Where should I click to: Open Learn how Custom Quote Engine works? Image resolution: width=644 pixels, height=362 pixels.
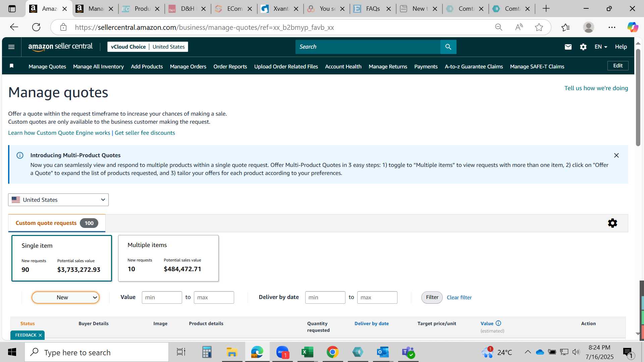coord(59,133)
